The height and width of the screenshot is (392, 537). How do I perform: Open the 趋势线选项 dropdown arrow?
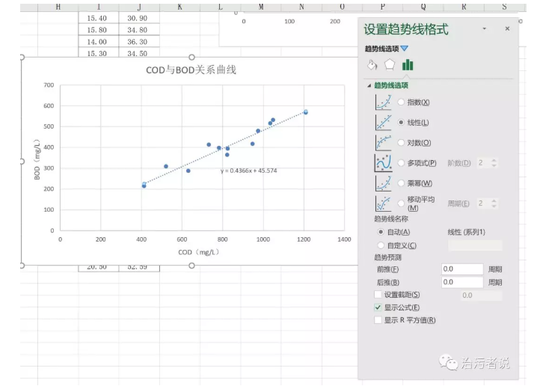coord(405,49)
